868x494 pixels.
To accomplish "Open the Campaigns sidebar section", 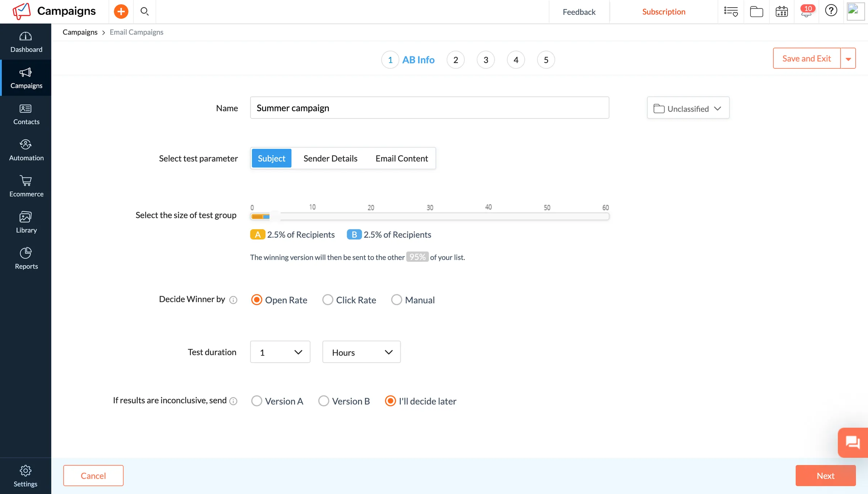I will click(26, 77).
